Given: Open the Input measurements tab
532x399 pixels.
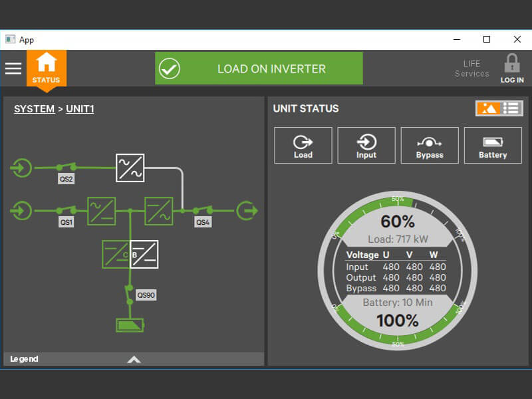Looking at the screenshot, I should click(x=366, y=146).
